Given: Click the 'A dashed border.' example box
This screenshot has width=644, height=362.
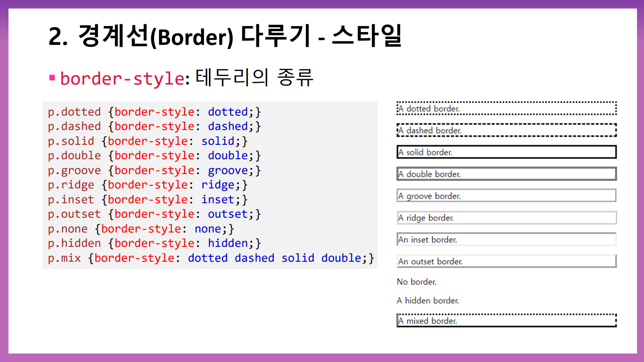Looking at the screenshot, I should pyautogui.click(x=507, y=130).
